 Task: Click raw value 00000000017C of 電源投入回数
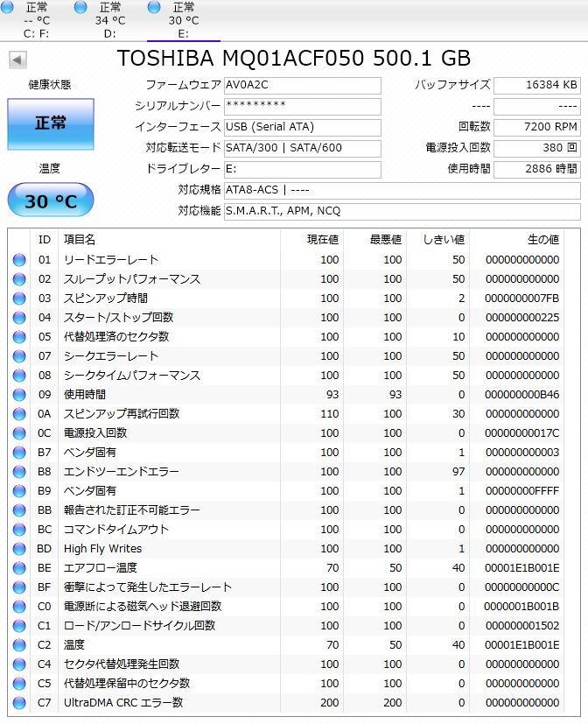coord(522,433)
